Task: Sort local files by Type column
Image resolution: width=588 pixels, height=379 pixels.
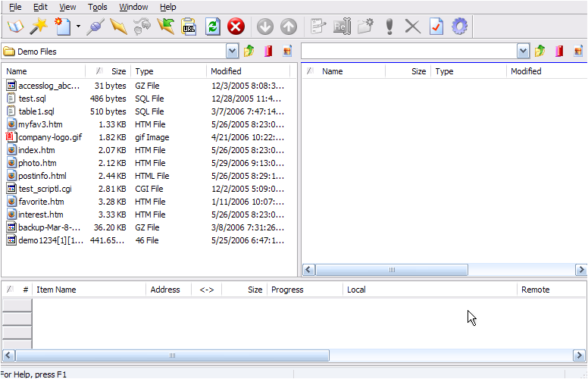Action: 169,71
